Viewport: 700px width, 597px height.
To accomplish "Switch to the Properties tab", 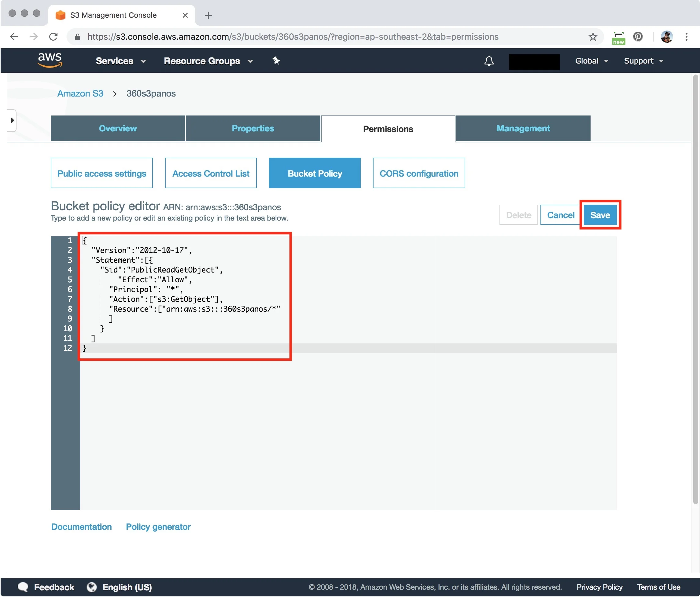I will click(x=253, y=129).
